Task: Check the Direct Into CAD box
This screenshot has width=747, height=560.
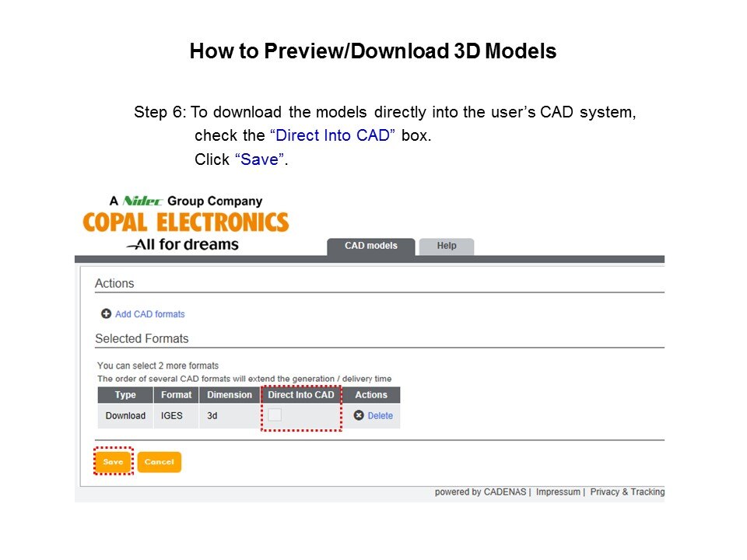Action: click(x=275, y=415)
